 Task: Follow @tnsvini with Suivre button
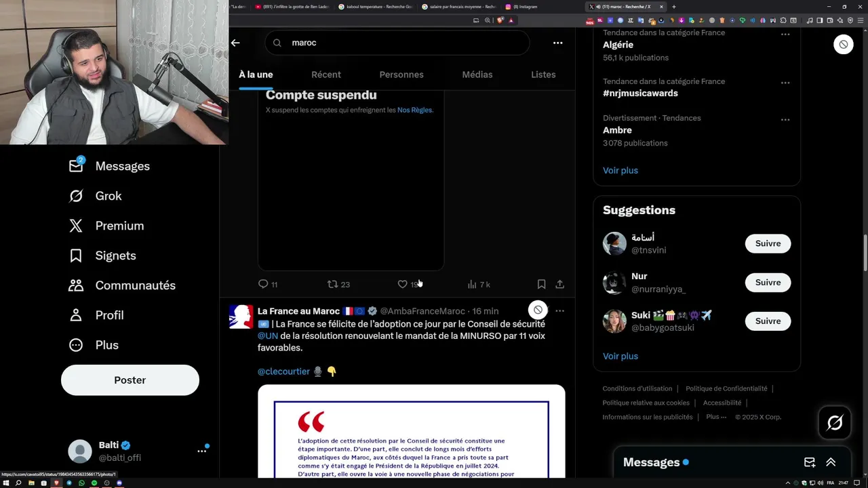[768, 243]
